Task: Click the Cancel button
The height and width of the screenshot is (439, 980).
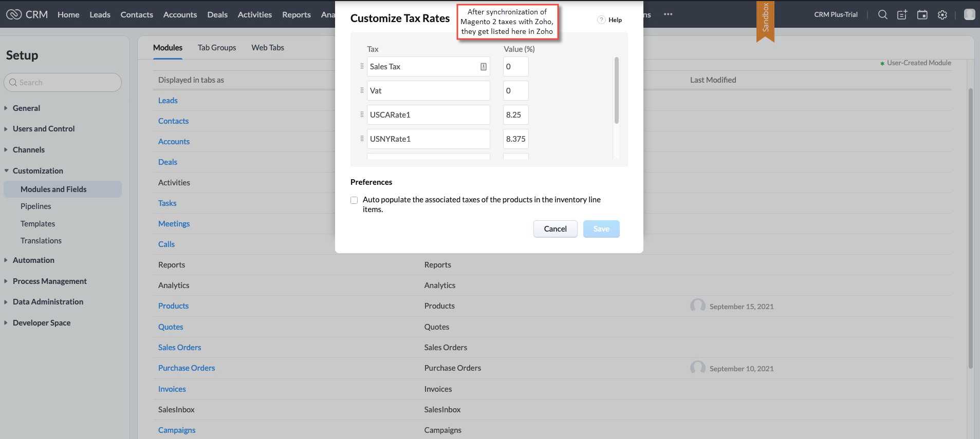Action: 556,229
